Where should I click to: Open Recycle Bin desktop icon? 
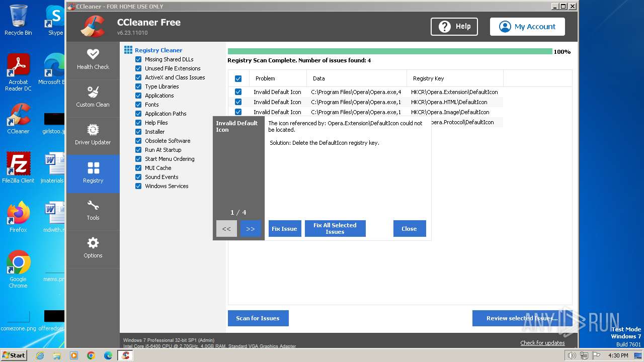[x=18, y=20]
